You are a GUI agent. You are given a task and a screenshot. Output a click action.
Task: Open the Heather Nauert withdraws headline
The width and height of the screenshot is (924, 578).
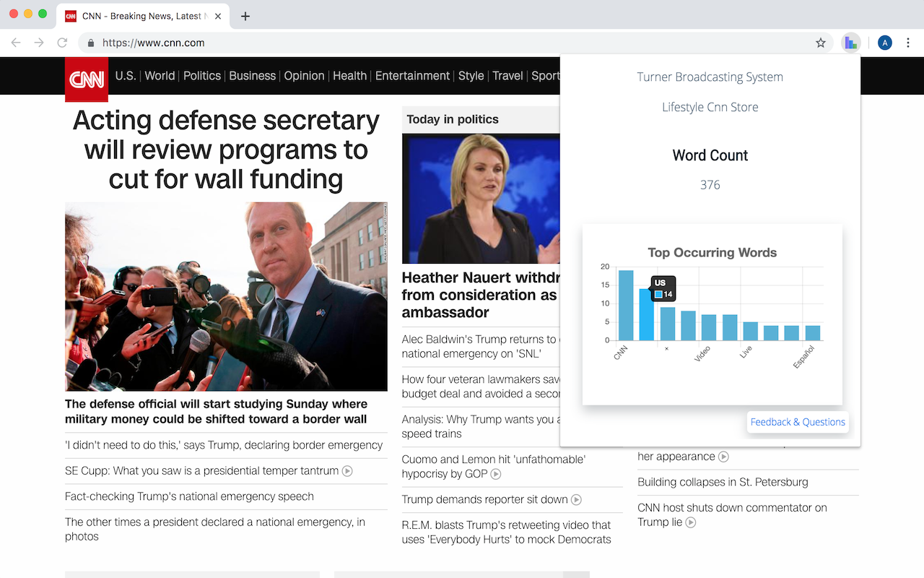click(481, 295)
